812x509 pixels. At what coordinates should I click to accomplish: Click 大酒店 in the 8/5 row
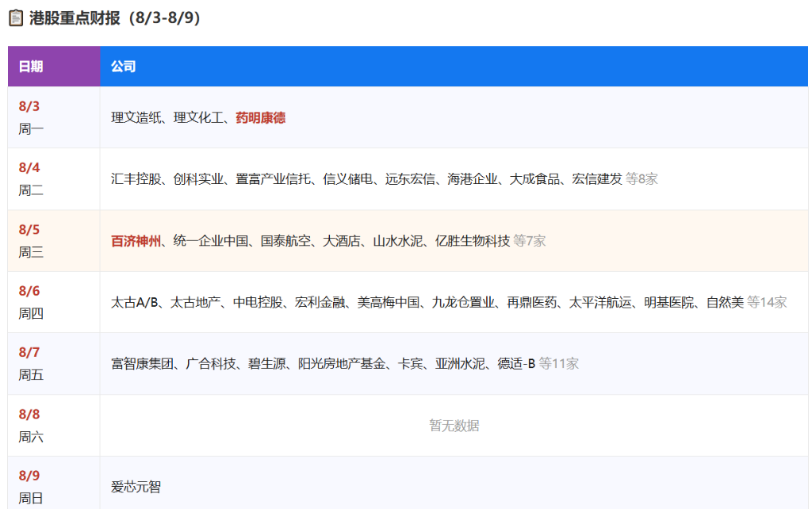pos(342,241)
